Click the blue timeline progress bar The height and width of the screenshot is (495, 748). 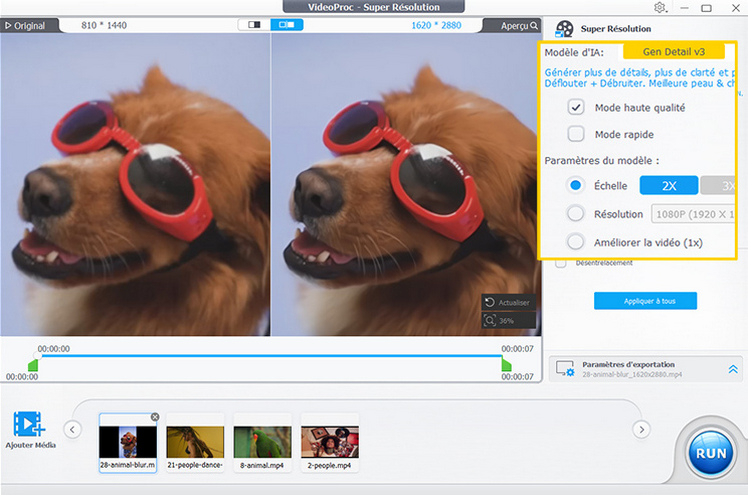click(270, 356)
